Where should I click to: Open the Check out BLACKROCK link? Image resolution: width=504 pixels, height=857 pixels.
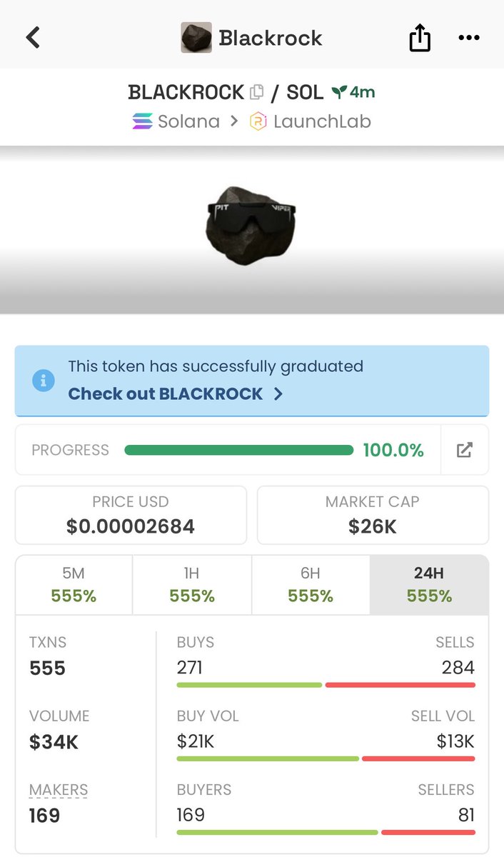[x=176, y=394]
